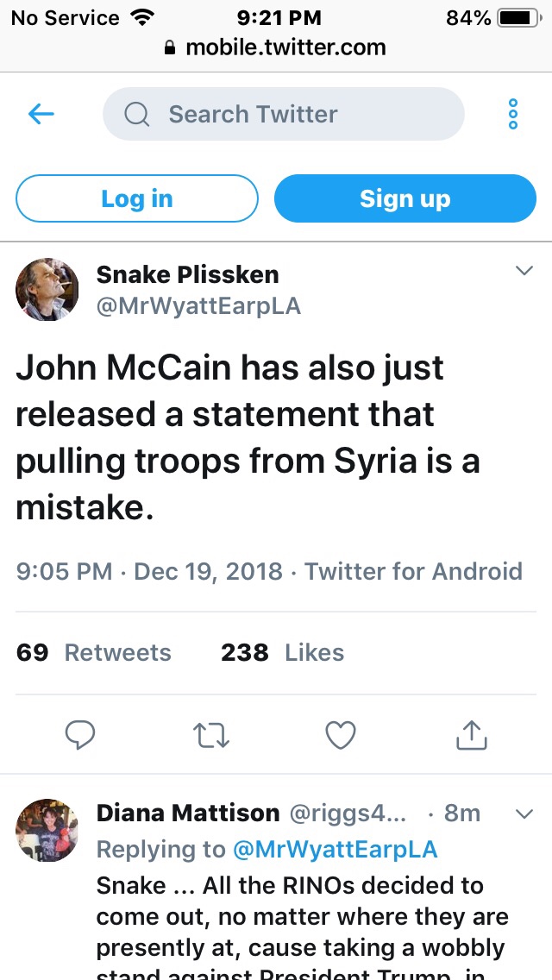Viewport: 552px width, 980px height.
Task: Open Diana Mattison's avatar photo
Action: pyautogui.click(x=47, y=830)
